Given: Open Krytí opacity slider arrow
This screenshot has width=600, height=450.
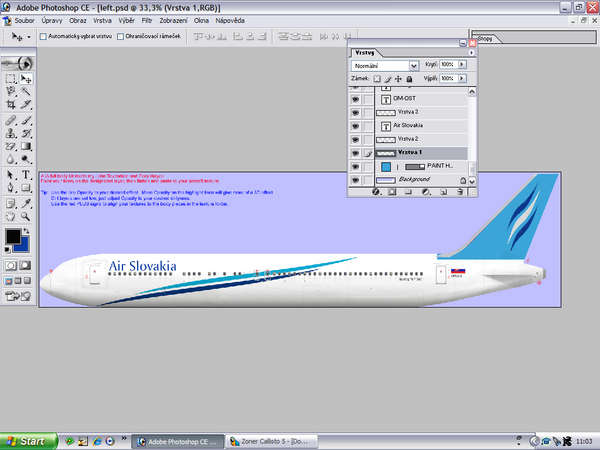Looking at the screenshot, I should click(x=462, y=64).
